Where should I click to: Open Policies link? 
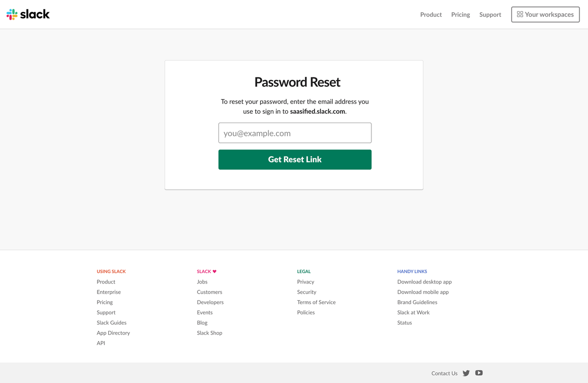click(x=306, y=312)
